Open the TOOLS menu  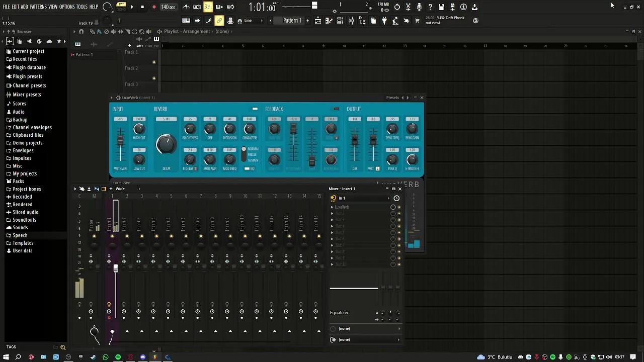pyautogui.click(x=82, y=7)
